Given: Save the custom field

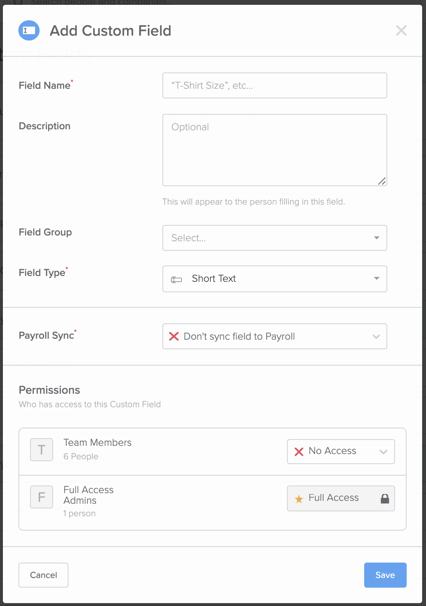Looking at the screenshot, I should [385, 575].
